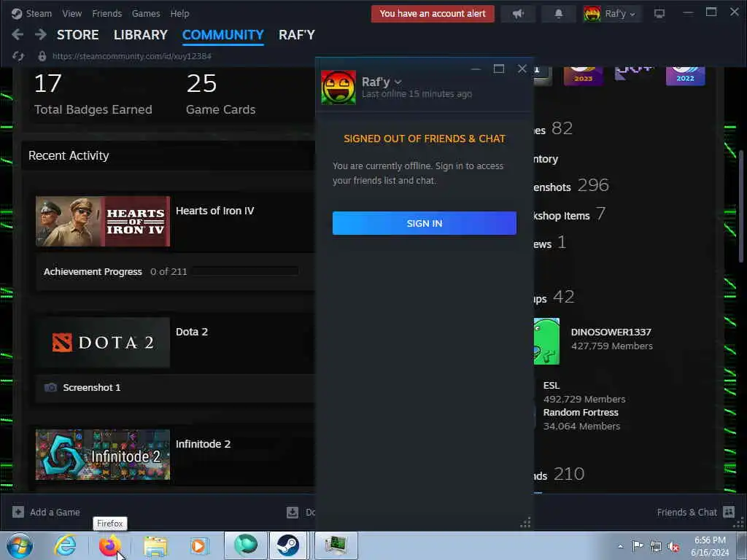The height and width of the screenshot is (560, 747).
Task: Click the SIGN IN button
Action: [424, 223]
